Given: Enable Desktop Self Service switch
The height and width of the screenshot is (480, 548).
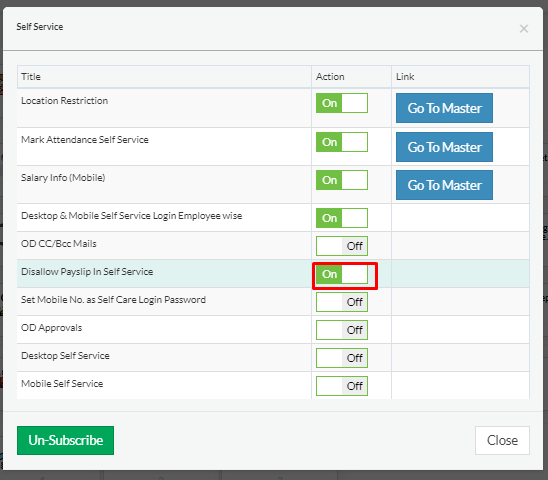Looking at the screenshot, I should (x=342, y=358).
